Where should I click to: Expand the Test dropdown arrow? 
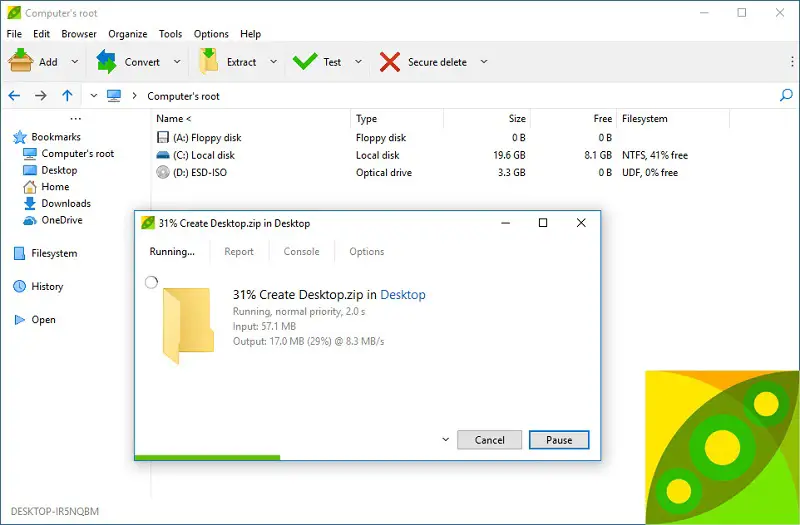click(358, 62)
